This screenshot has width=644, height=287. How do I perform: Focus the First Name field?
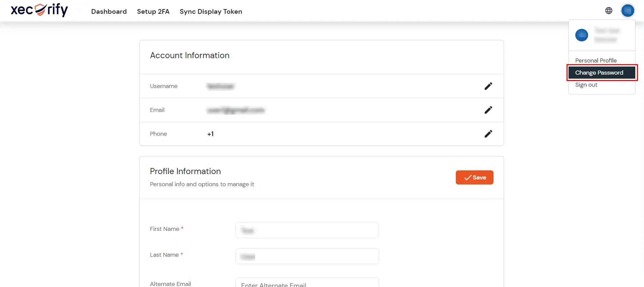(x=307, y=231)
